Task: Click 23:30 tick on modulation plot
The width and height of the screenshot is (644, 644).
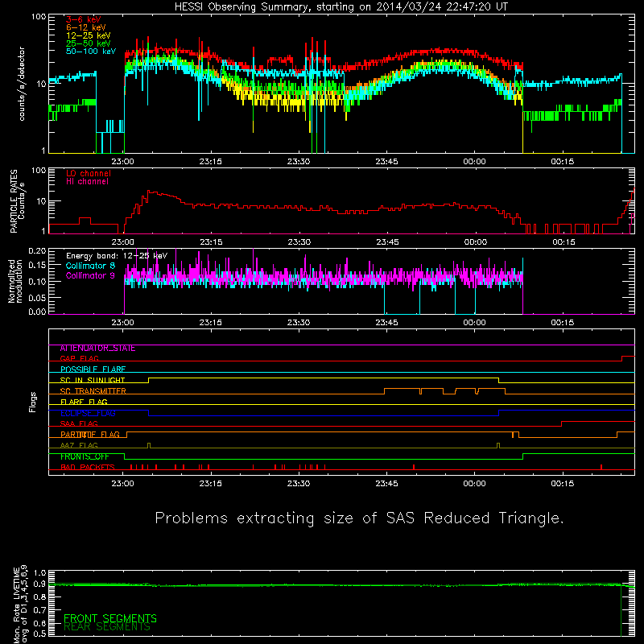Action: (299, 323)
